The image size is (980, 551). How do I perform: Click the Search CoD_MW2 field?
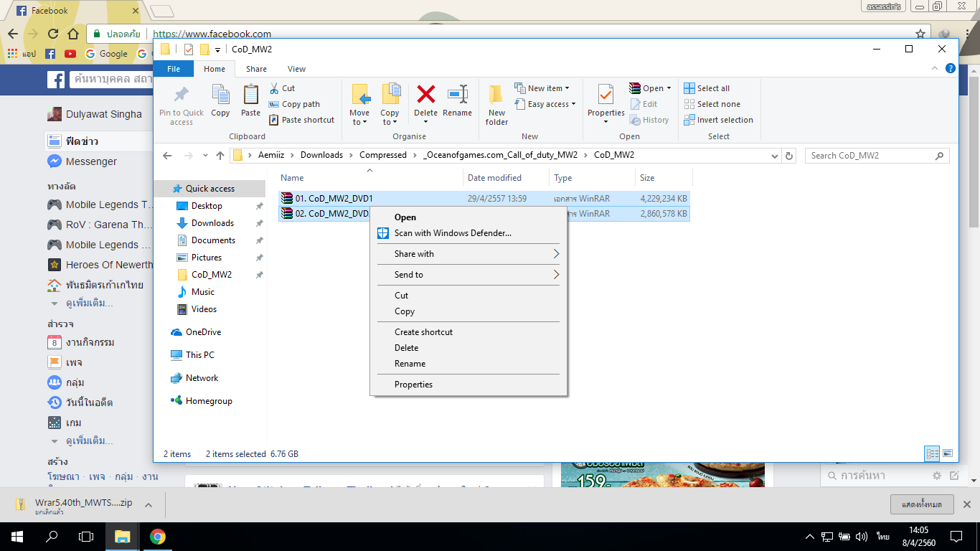(x=877, y=156)
